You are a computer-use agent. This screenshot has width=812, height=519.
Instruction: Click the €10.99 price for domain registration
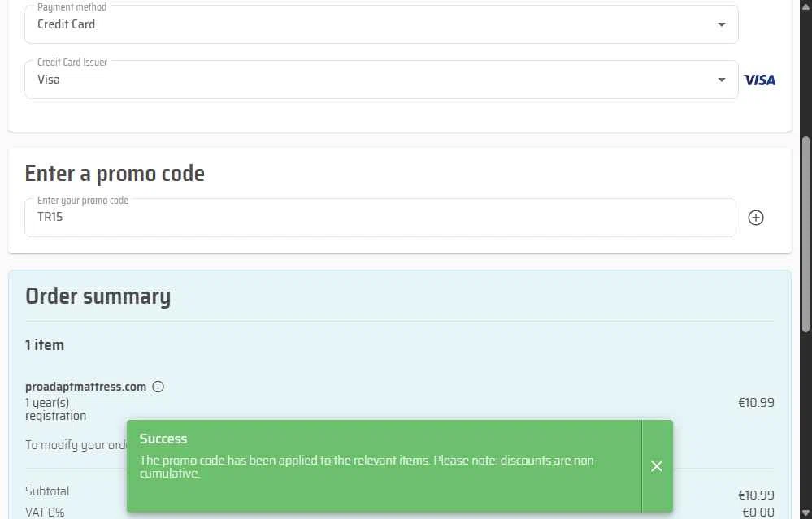pyautogui.click(x=756, y=403)
